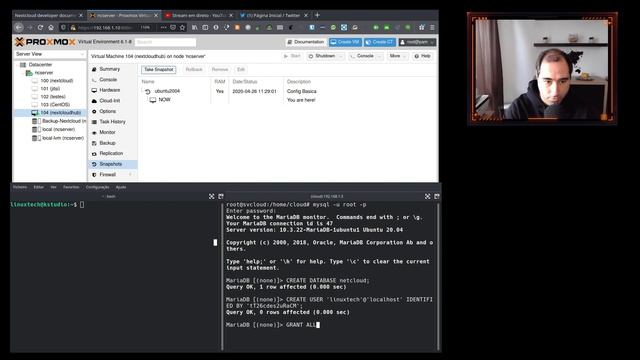Click the Create VM button
This screenshot has height=360, width=640.
[345, 42]
